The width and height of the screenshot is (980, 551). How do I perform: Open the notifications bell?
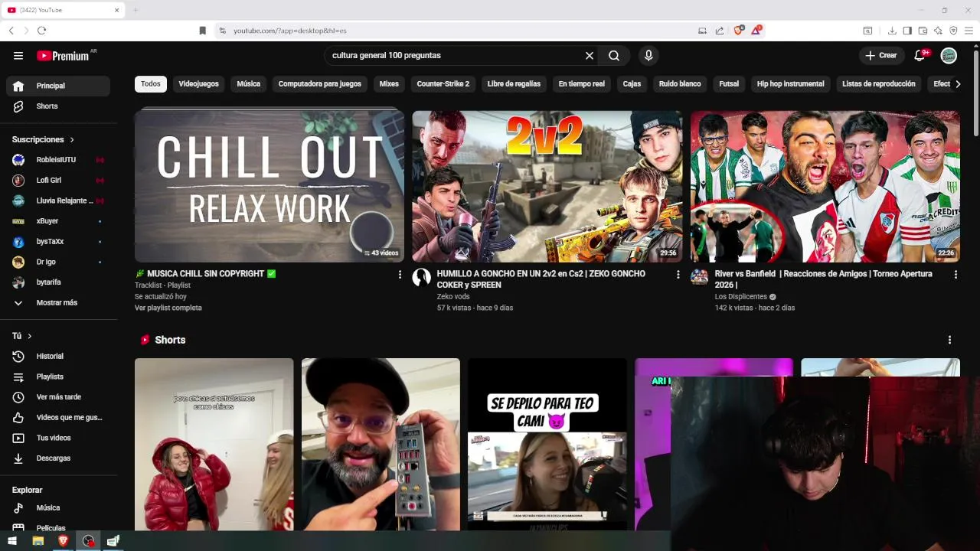921,56
